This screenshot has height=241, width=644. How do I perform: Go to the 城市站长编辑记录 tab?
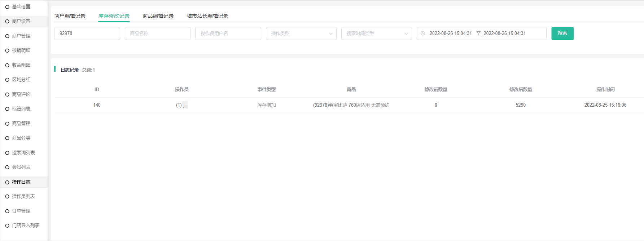[x=207, y=16]
